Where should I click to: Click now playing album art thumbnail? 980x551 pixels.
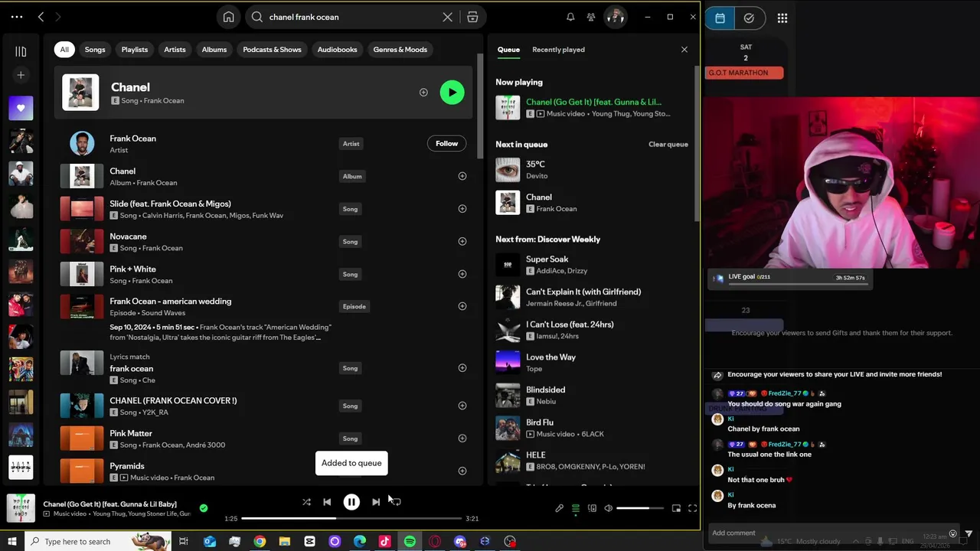[21, 508]
